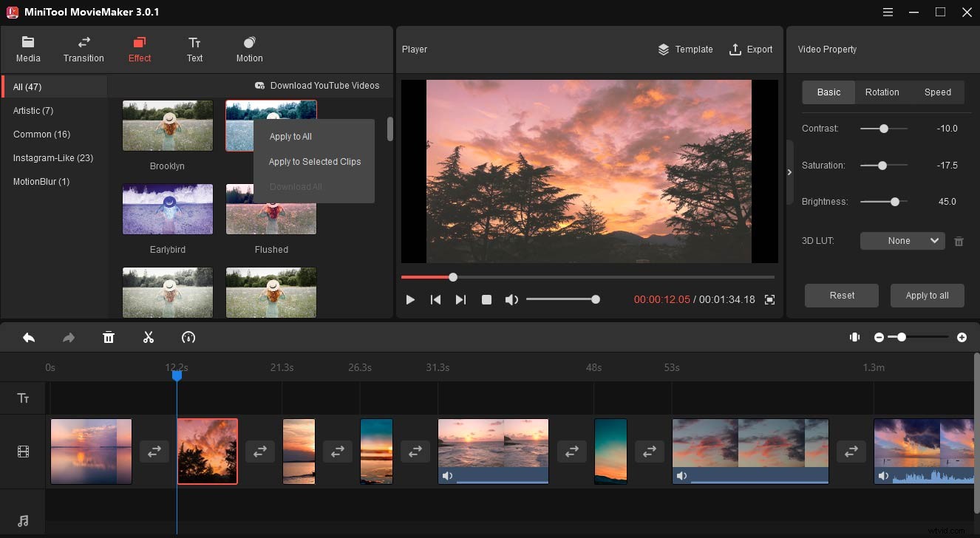Select the Earlybird effect thumbnail
The height and width of the screenshot is (538, 980).
[167, 208]
